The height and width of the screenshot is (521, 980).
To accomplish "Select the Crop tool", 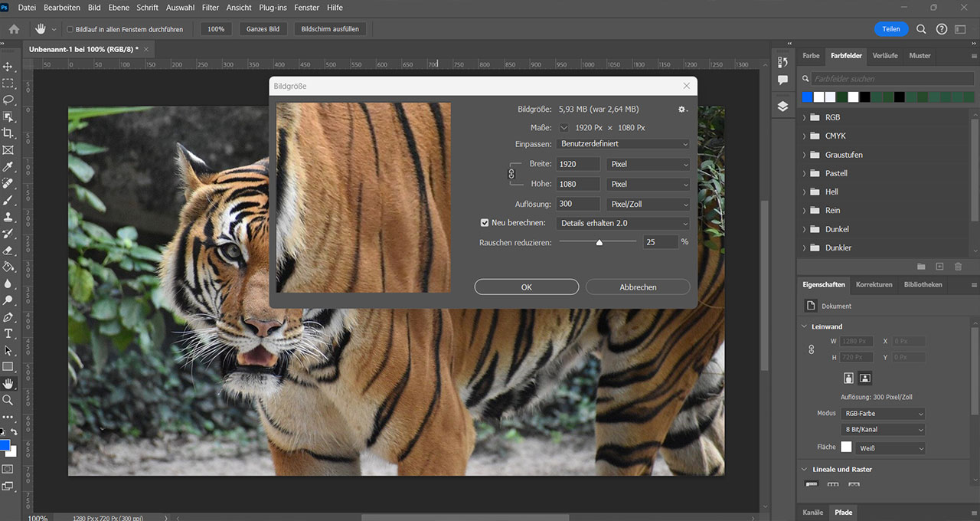I will [x=8, y=133].
